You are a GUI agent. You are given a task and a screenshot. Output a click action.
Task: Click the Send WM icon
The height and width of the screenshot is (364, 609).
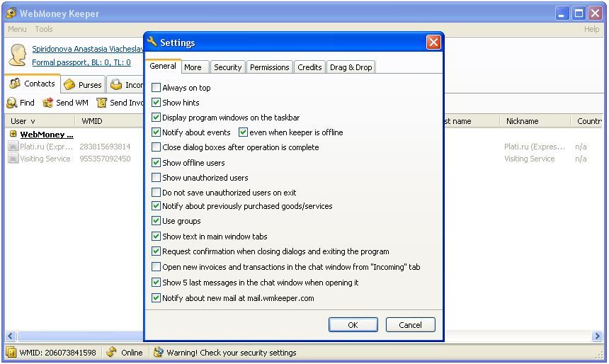[47, 103]
